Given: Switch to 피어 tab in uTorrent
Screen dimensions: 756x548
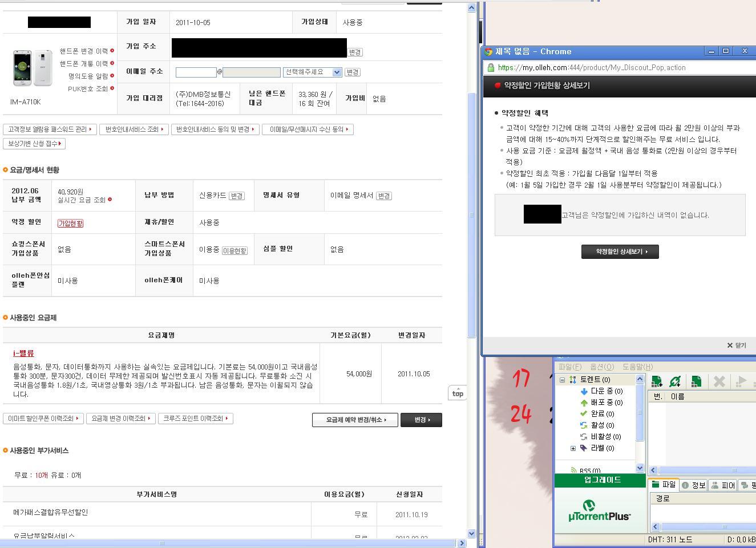Looking at the screenshot, I should pyautogui.click(x=723, y=485).
